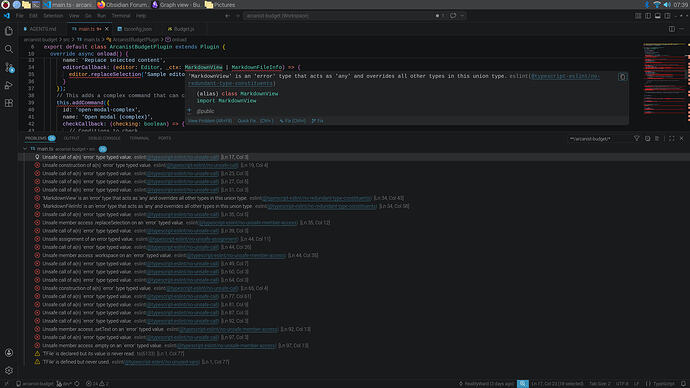Switch to the Ports panel tab
The height and width of the screenshot is (388, 690).
(165, 138)
